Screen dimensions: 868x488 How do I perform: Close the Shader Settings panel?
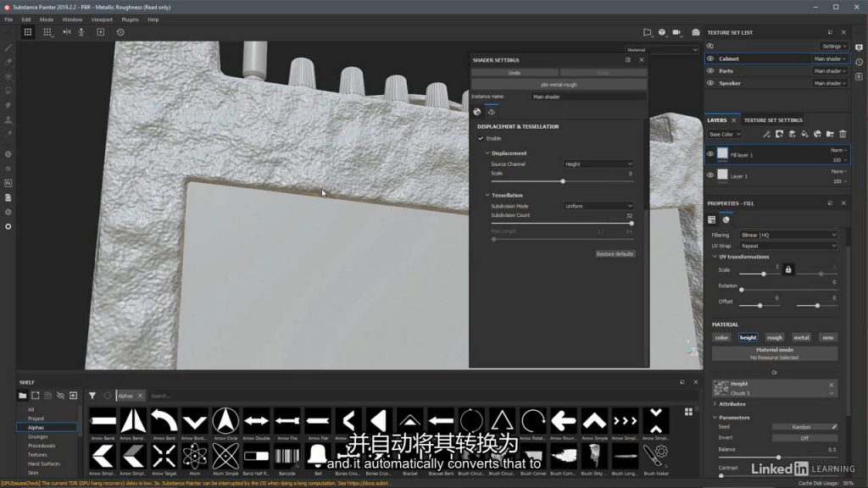pyautogui.click(x=642, y=60)
